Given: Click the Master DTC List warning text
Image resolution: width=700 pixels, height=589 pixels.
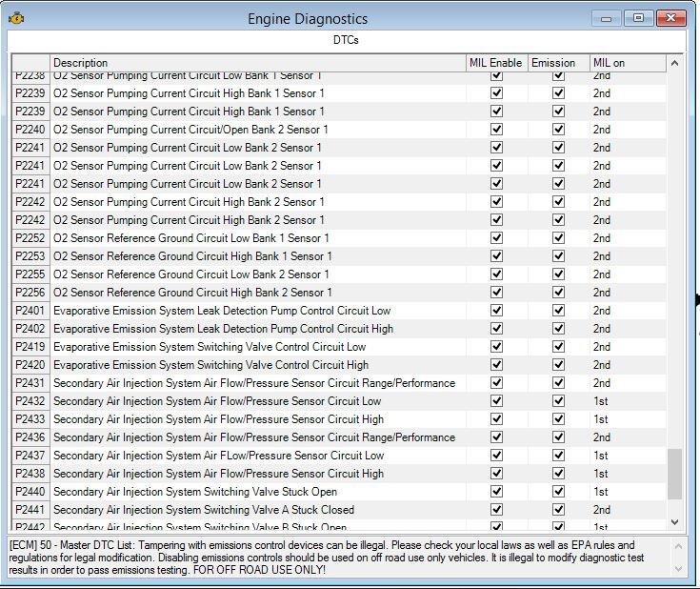Looking at the screenshot, I should [x=327, y=558].
